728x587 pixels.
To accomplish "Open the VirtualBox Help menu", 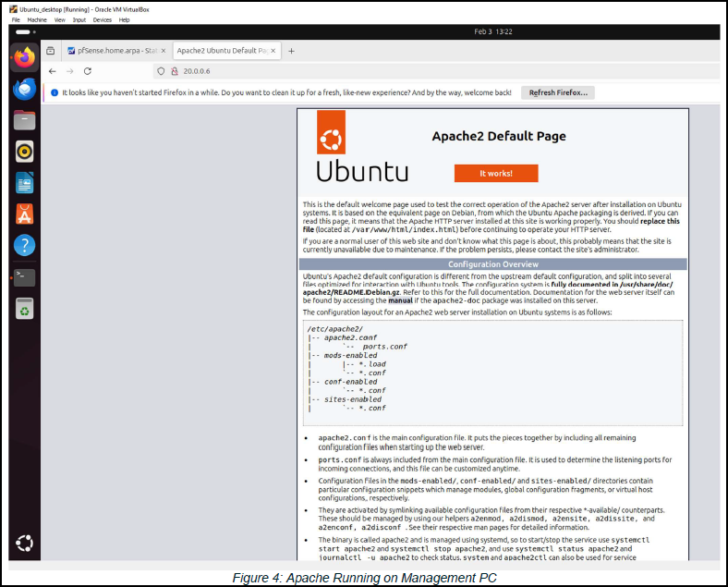I will 124,20.
